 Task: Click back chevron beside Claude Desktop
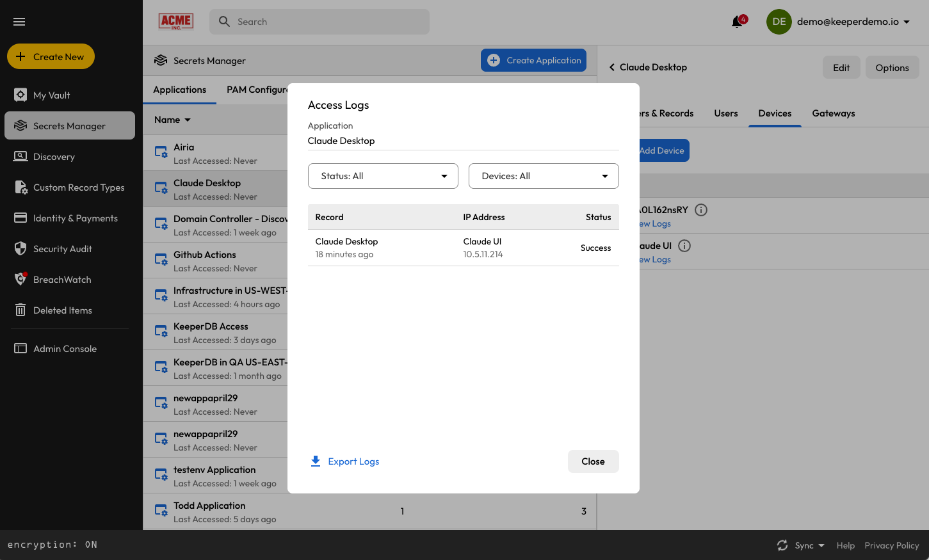[x=612, y=67]
